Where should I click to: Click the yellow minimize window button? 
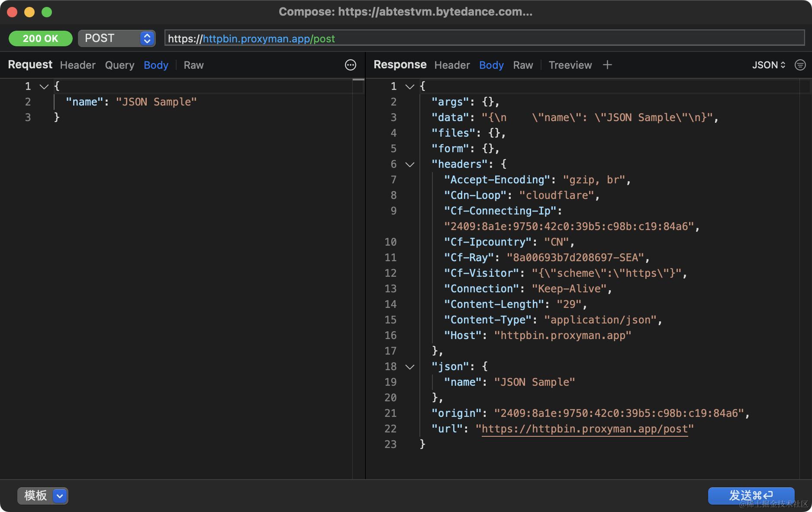(29, 12)
